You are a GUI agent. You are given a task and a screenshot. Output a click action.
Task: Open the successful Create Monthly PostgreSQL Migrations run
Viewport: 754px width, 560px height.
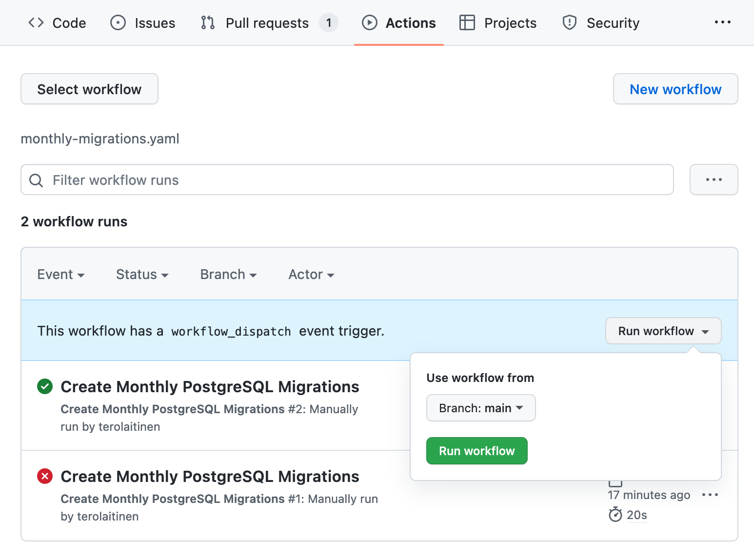tap(210, 386)
